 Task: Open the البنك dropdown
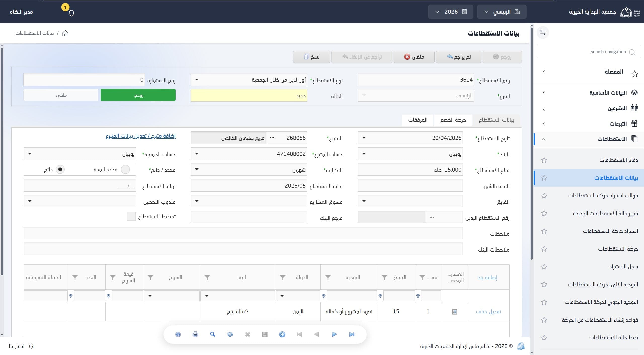(364, 154)
